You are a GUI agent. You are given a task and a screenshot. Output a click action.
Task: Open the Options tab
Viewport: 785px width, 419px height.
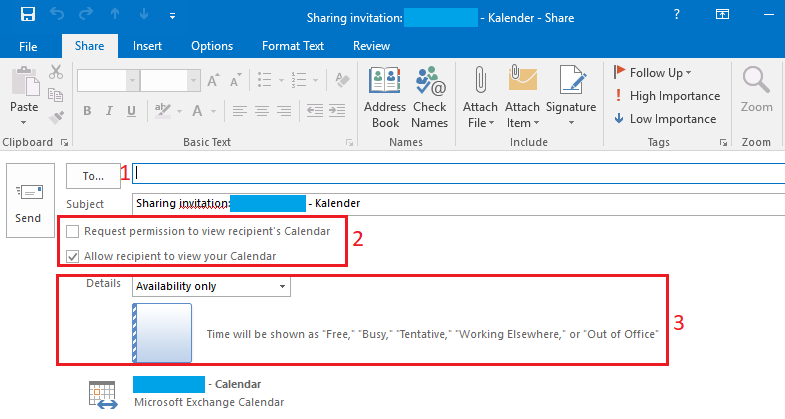212,46
